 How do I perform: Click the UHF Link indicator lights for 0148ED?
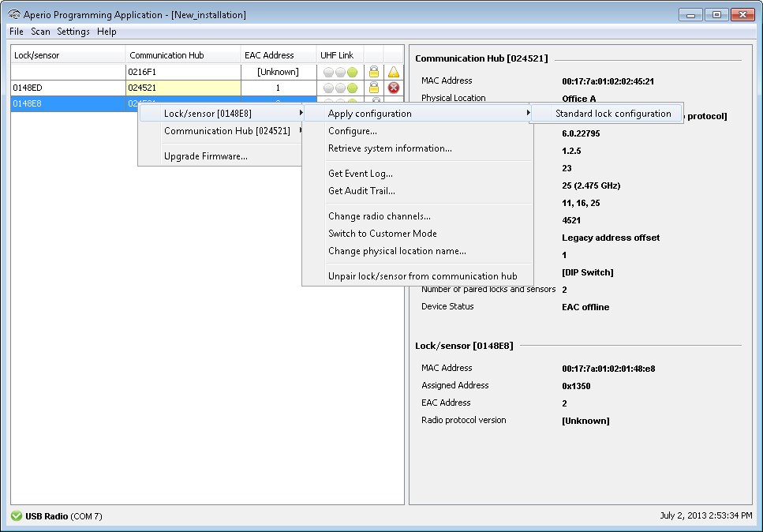coord(341,88)
